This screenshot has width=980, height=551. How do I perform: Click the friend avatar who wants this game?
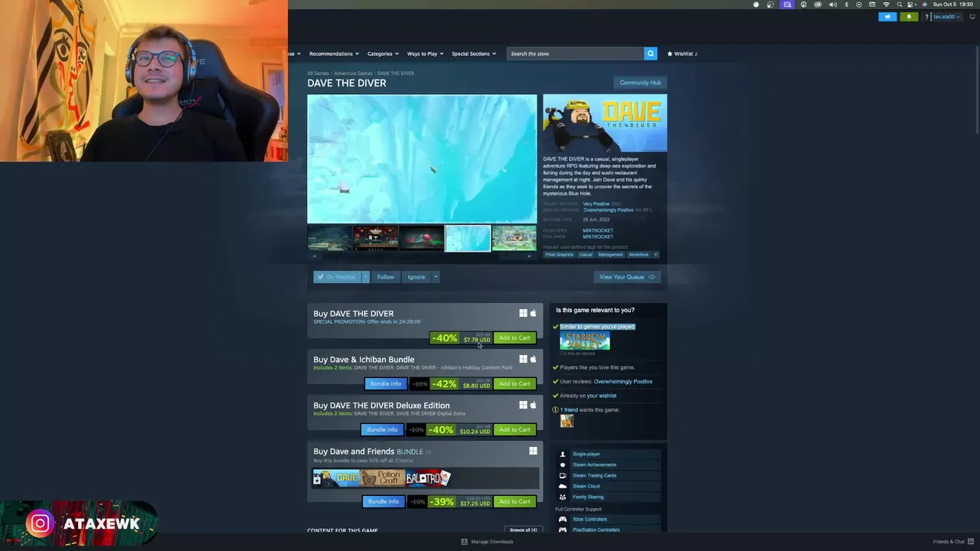click(x=567, y=421)
